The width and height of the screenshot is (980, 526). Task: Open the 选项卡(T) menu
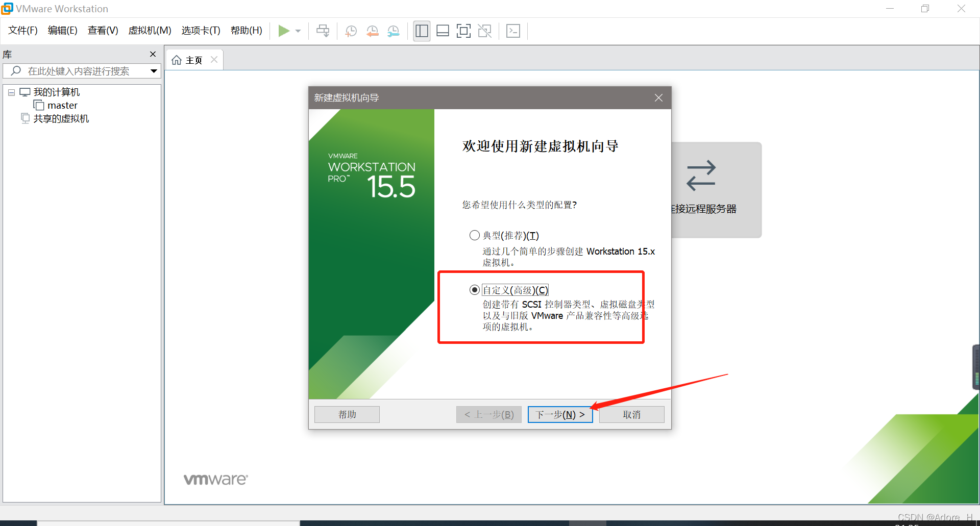(201, 31)
